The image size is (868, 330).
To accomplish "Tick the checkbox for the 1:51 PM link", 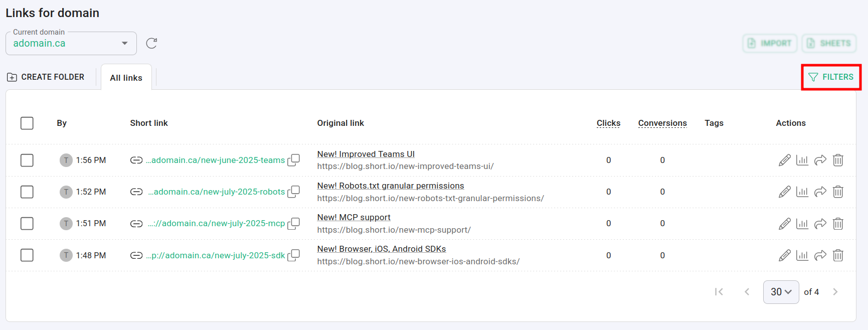I will click(x=27, y=224).
